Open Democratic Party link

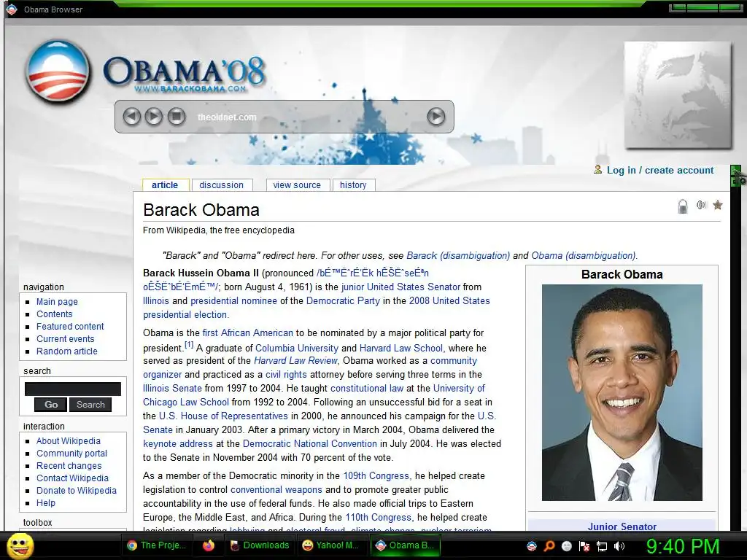pyautogui.click(x=343, y=301)
